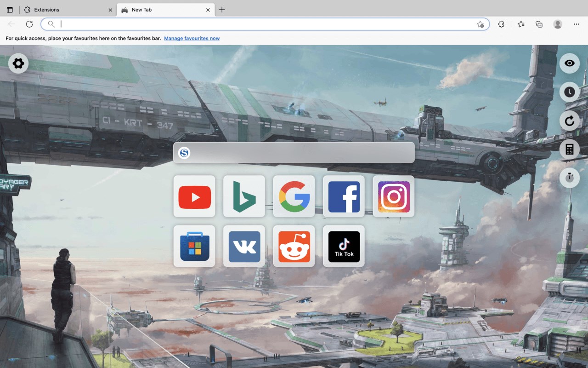Open the profile account menu
This screenshot has width=588, height=368.
pos(558,24)
